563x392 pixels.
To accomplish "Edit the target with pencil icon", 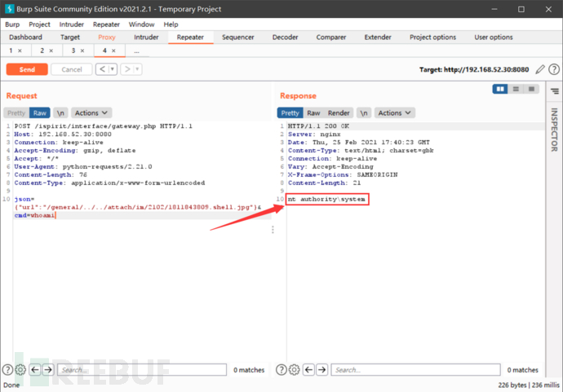I will point(540,69).
